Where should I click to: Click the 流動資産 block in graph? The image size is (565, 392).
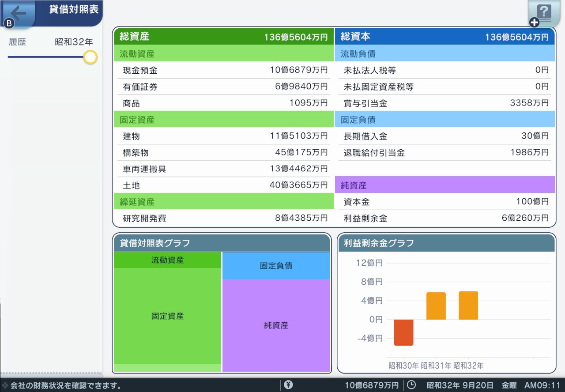167,260
